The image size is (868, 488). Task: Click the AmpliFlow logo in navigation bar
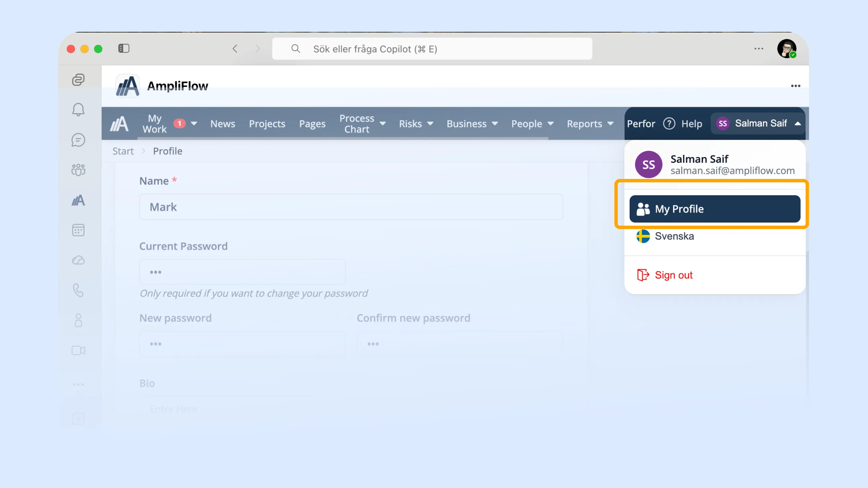tap(119, 124)
